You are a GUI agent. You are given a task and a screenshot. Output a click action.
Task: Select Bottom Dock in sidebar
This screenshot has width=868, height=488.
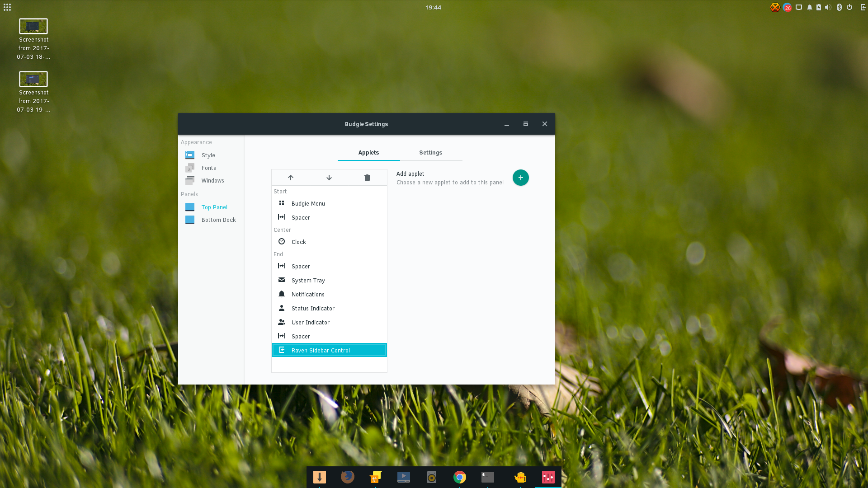[211, 220]
